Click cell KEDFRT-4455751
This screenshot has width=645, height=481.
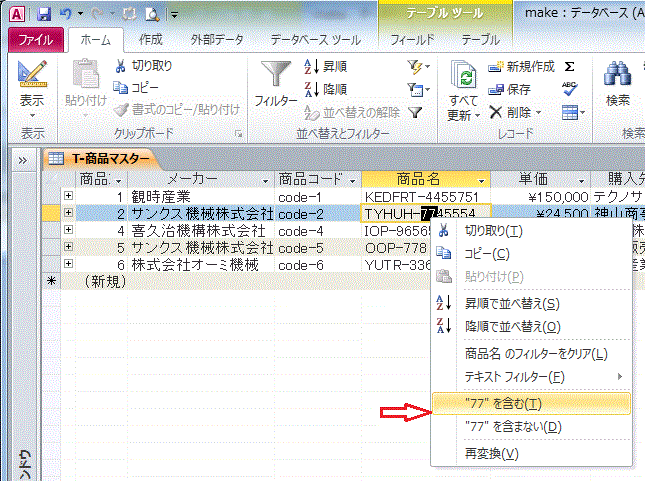pyautogui.click(x=426, y=197)
